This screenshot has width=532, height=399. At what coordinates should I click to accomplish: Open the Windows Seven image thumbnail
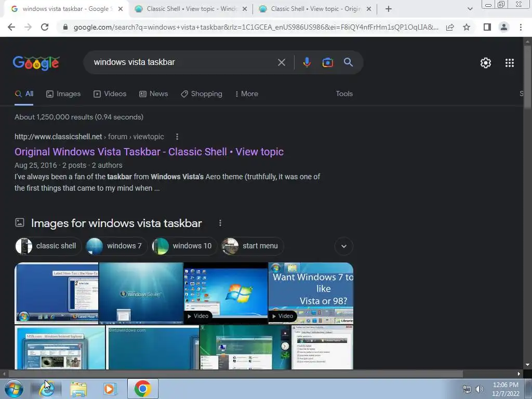[x=141, y=293]
